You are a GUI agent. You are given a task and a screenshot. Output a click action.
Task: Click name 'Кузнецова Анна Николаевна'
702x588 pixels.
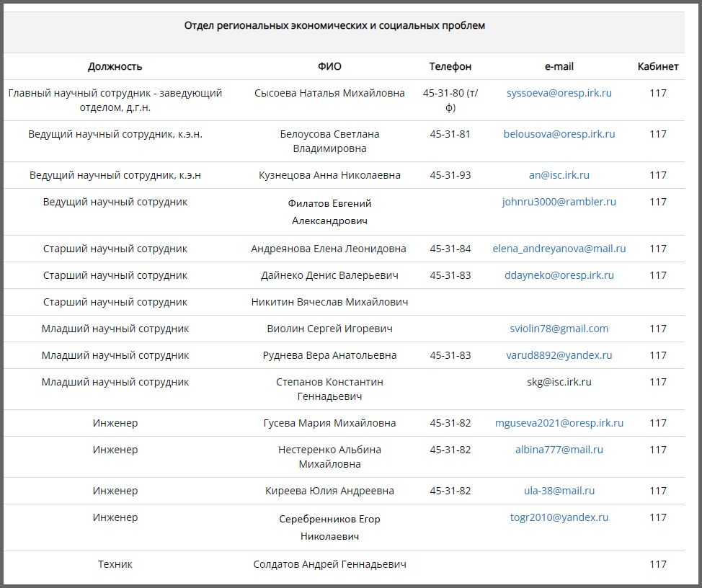pyautogui.click(x=329, y=175)
